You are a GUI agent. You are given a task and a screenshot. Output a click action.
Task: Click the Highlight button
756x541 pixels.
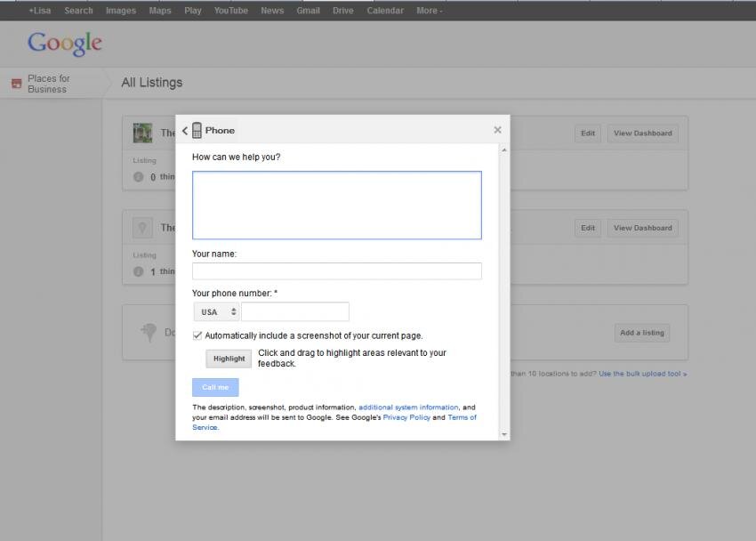pos(229,359)
